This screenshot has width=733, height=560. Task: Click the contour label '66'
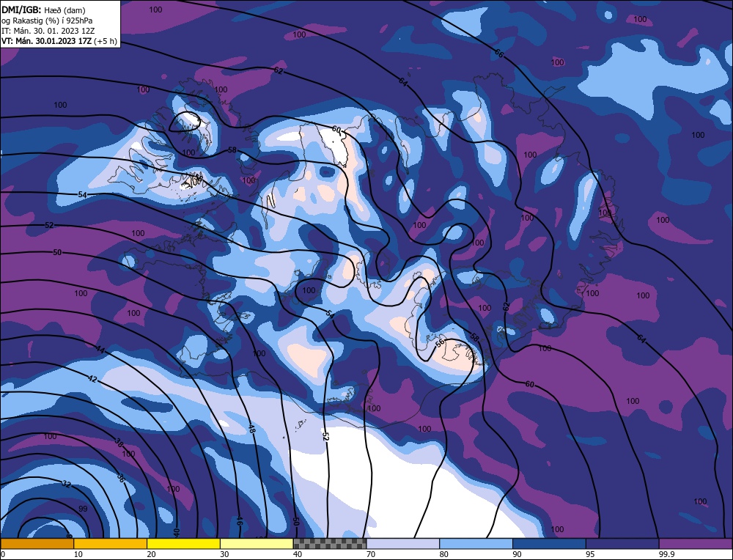(x=499, y=54)
